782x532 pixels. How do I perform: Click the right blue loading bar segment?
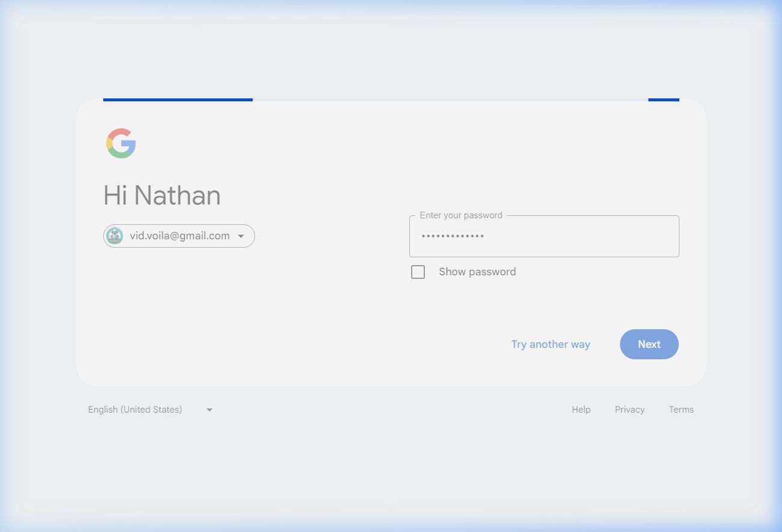coord(663,100)
